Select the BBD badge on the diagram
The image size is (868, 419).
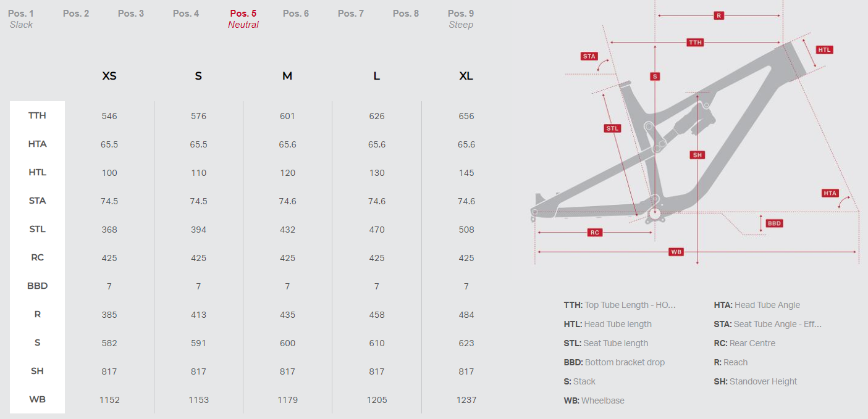774,223
